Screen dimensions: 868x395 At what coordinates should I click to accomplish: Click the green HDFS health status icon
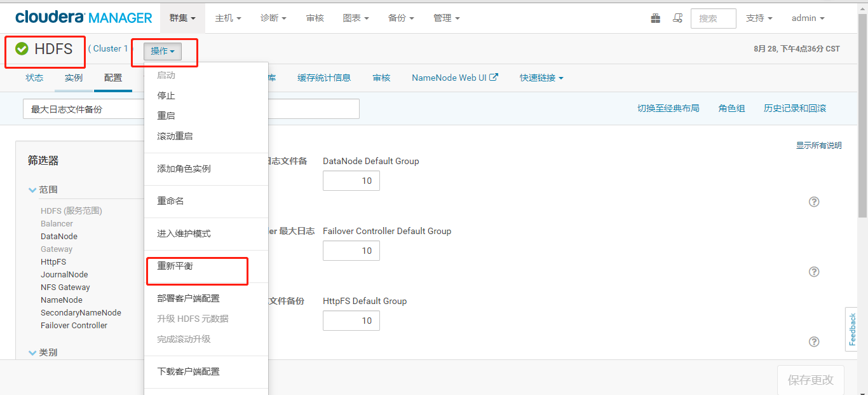click(x=22, y=49)
